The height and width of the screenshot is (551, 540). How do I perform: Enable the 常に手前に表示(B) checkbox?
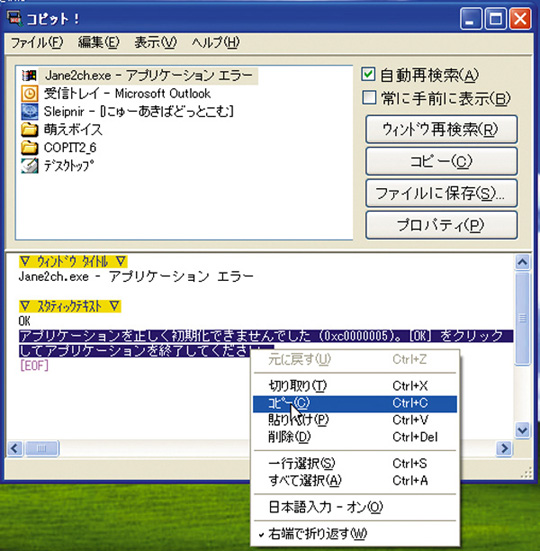pyautogui.click(x=369, y=98)
